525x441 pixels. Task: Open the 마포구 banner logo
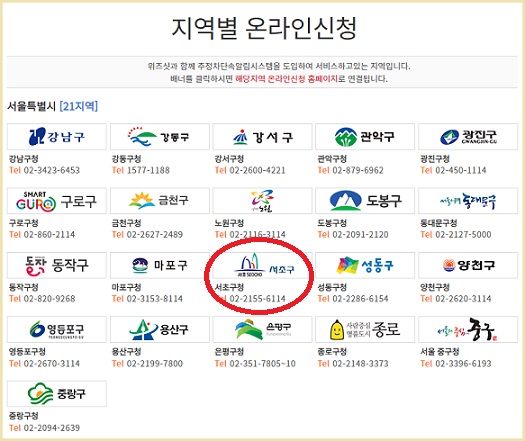160,265
